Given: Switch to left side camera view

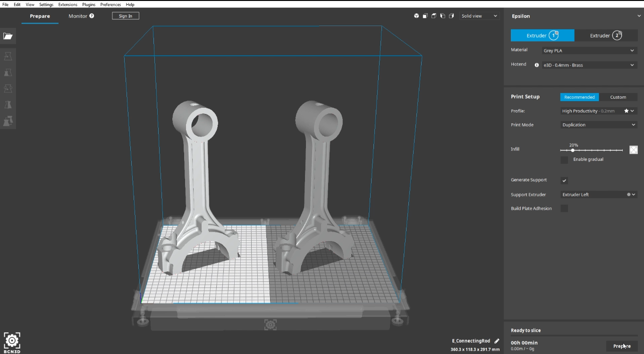Looking at the screenshot, I should pyautogui.click(x=442, y=16).
